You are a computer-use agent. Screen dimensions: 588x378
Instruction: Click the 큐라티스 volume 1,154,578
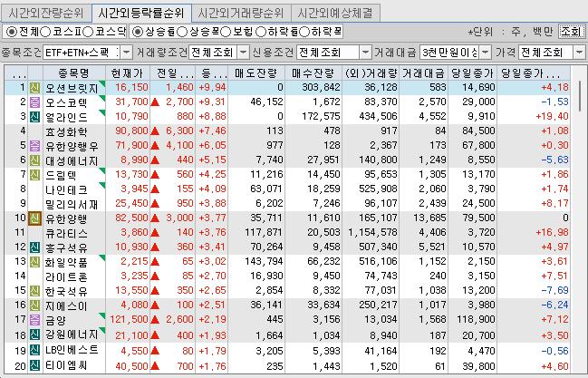[373, 233]
